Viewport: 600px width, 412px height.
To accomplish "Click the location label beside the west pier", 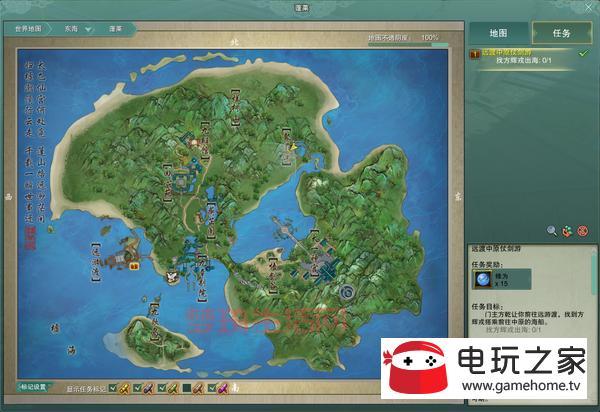I will tap(96, 262).
